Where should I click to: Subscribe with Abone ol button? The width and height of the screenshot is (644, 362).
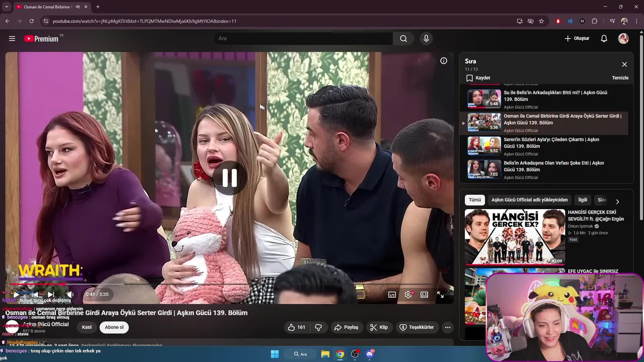pos(114,327)
